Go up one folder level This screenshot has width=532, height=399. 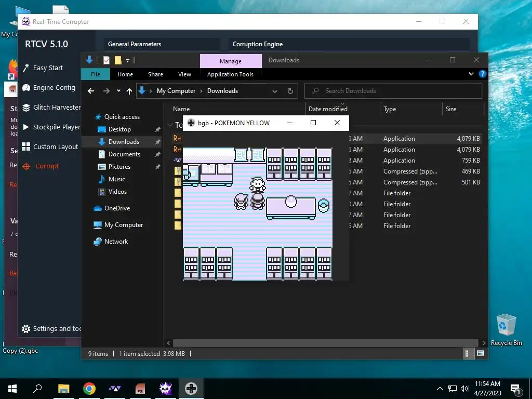[x=129, y=91]
